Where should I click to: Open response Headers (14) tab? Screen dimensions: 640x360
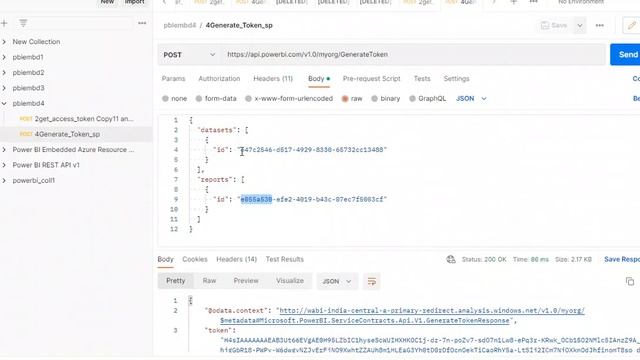pyautogui.click(x=236, y=259)
